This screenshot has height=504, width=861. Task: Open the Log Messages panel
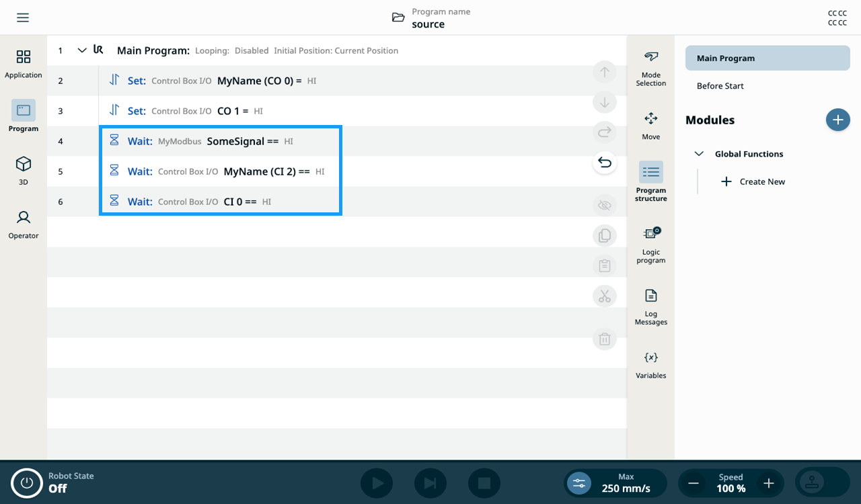pyautogui.click(x=651, y=306)
